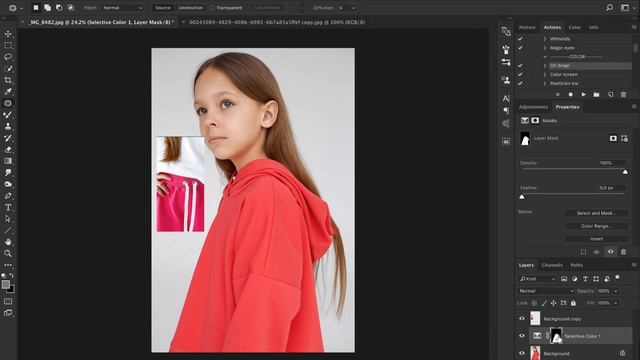Open the search icon in the options bar

(x=609, y=7)
